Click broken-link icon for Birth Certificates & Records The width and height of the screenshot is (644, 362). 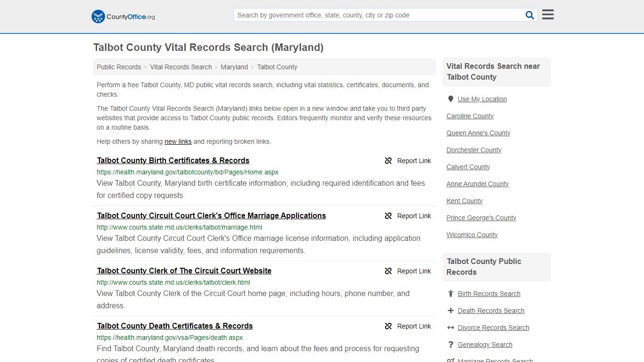388,161
